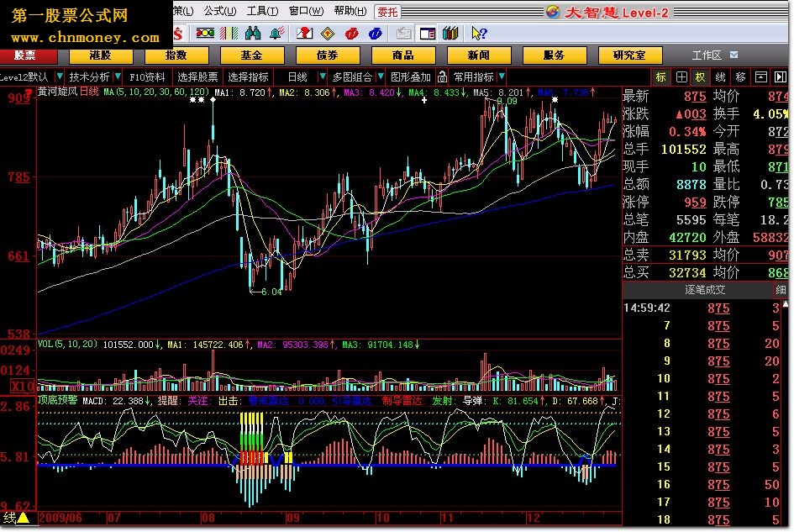Open the 公式(U) menu
The width and height of the screenshot is (794, 532).
220,11
